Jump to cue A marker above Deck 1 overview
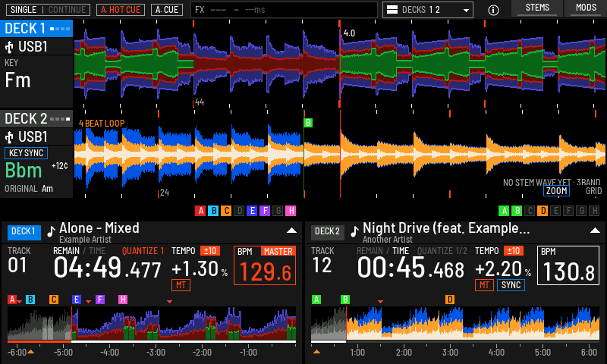607x364 pixels. tap(12, 300)
